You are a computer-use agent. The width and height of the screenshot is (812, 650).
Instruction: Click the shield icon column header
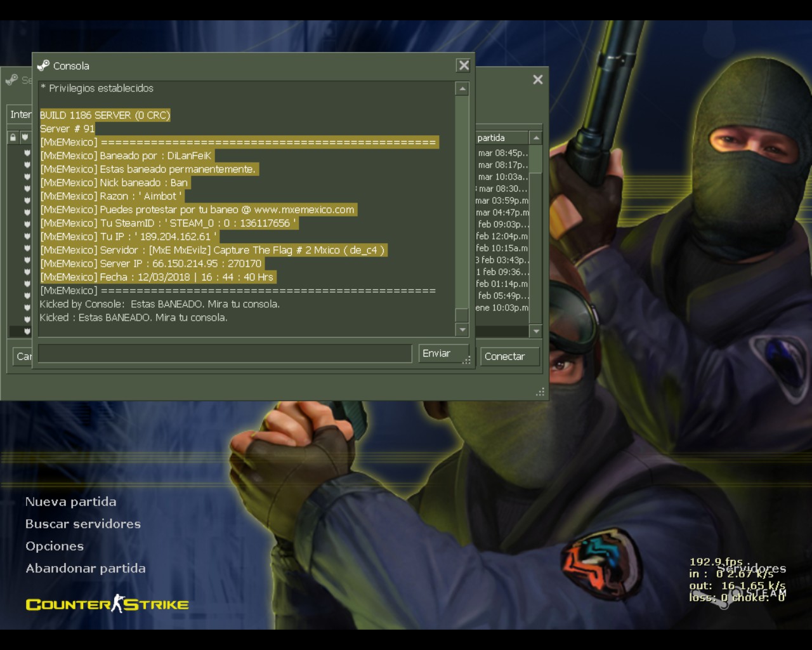[x=25, y=137]
